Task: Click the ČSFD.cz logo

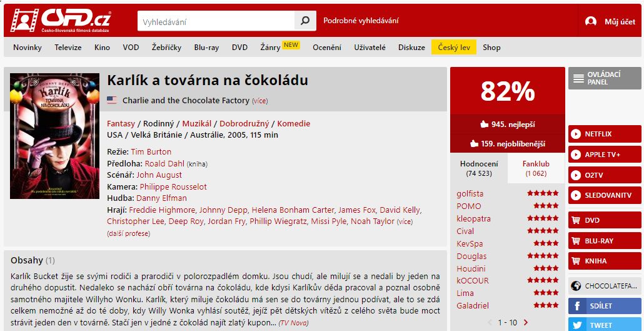Action: tap(61, 21)
